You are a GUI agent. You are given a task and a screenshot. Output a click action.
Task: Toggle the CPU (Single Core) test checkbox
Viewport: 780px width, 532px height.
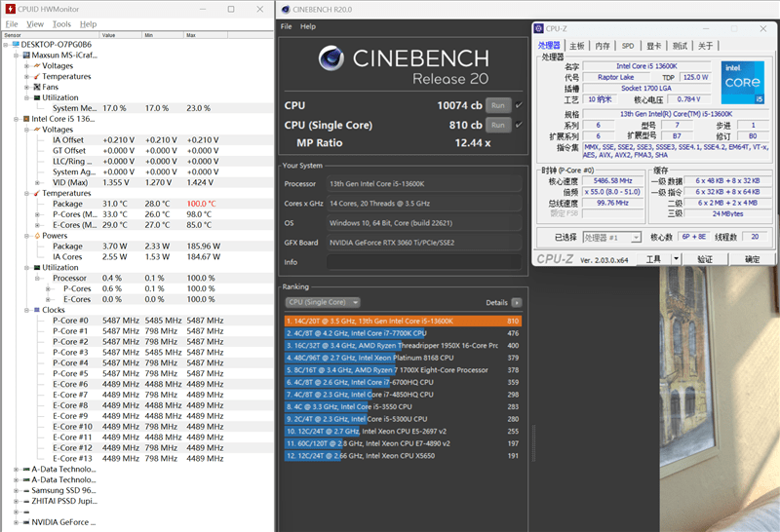pyautogui.click(x=519, y=125)
